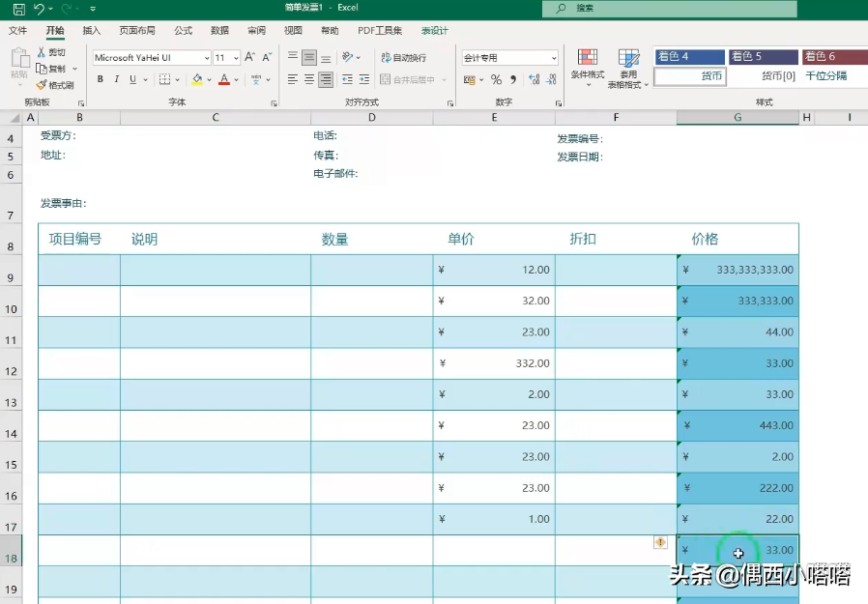
Task: Open the number format 会计专用 dropdown
Action: coord(553,58)
